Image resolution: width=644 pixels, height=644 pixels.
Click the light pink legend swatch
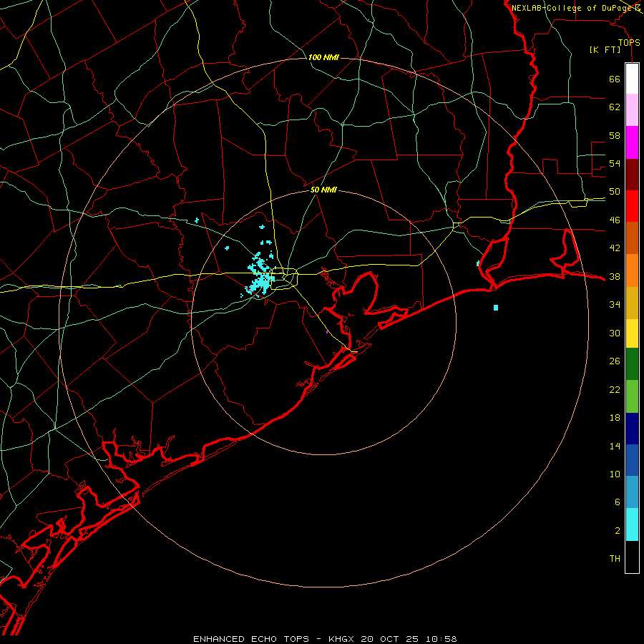click(x=632, y=109)
